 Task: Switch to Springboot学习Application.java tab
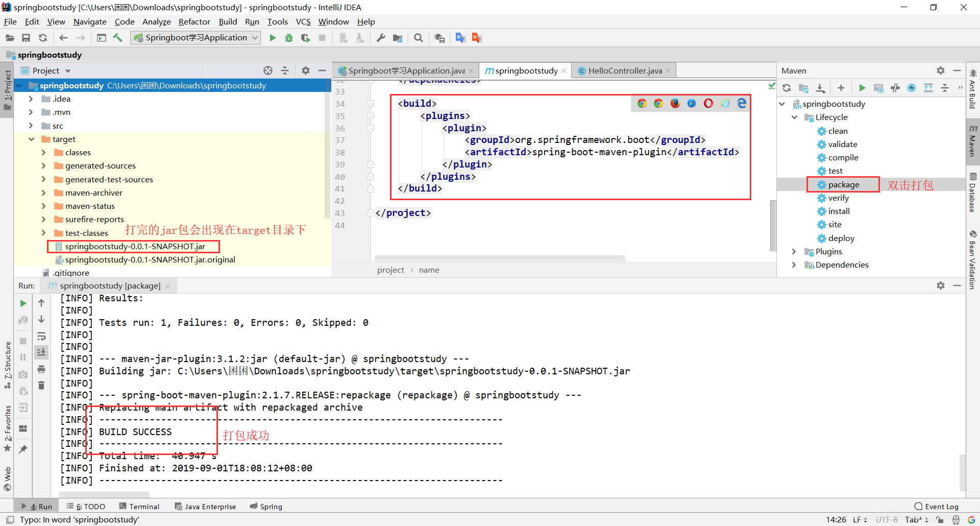click(x=406, y=70)
